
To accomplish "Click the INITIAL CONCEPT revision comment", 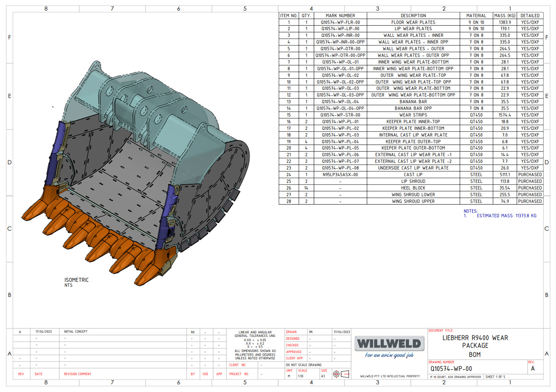I will [x=75, y=331].
